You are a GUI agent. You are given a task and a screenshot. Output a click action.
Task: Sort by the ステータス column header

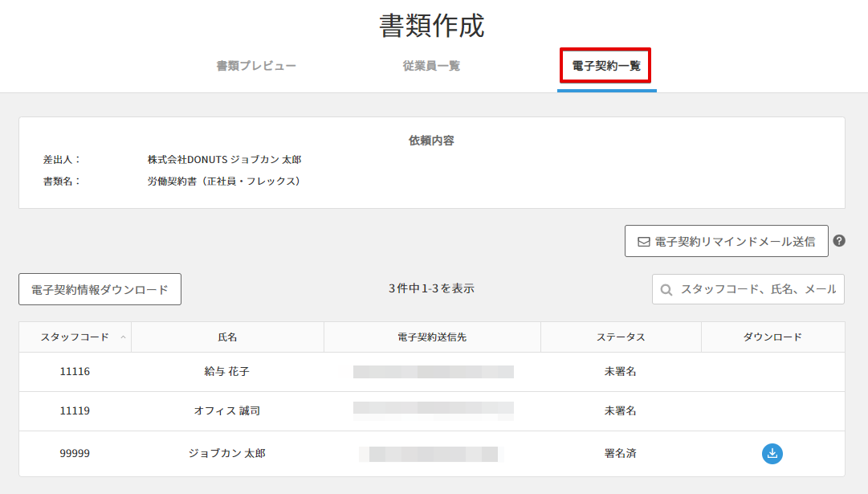[x=620, y=337]
